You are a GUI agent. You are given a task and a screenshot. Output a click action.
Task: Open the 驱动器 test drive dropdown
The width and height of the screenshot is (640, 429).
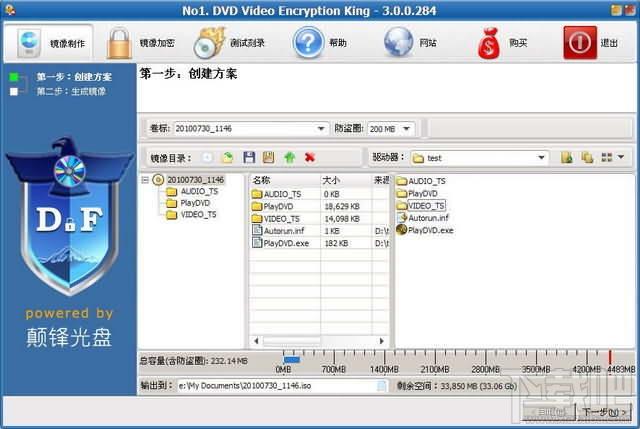point(541,158)
